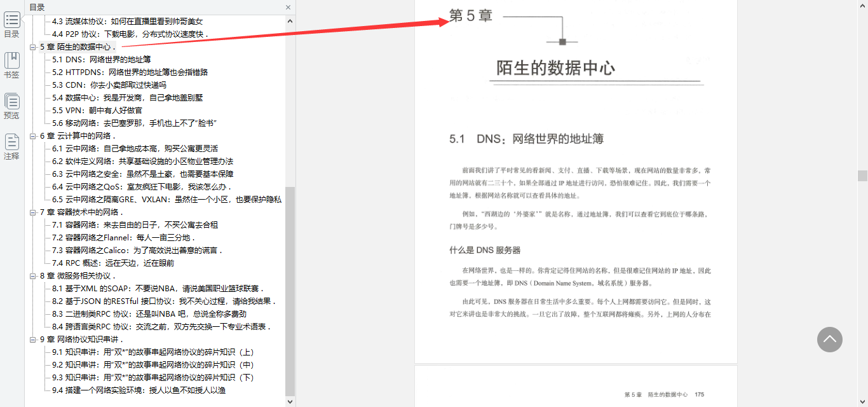
Task: Open section 4.3 流媒体协议
Action: (128, 22)
